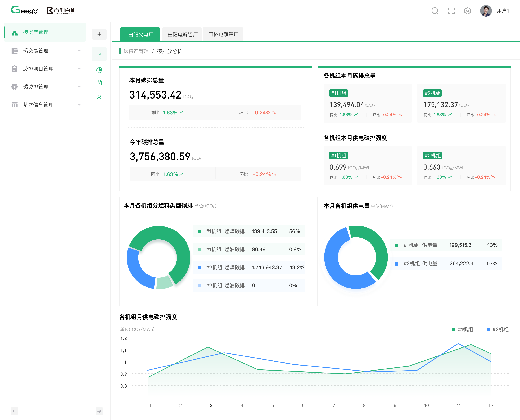Expand 碳交易管理 menu chevron
This screenshot has height=420, width=520.
79,51
